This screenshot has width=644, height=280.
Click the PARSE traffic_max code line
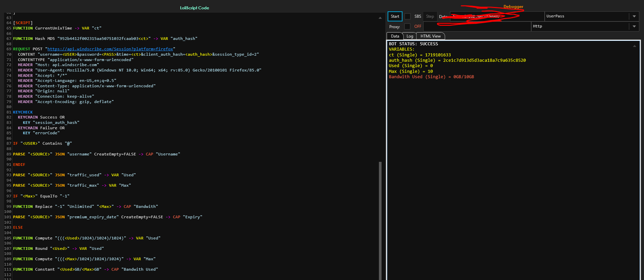coord(72,185)
